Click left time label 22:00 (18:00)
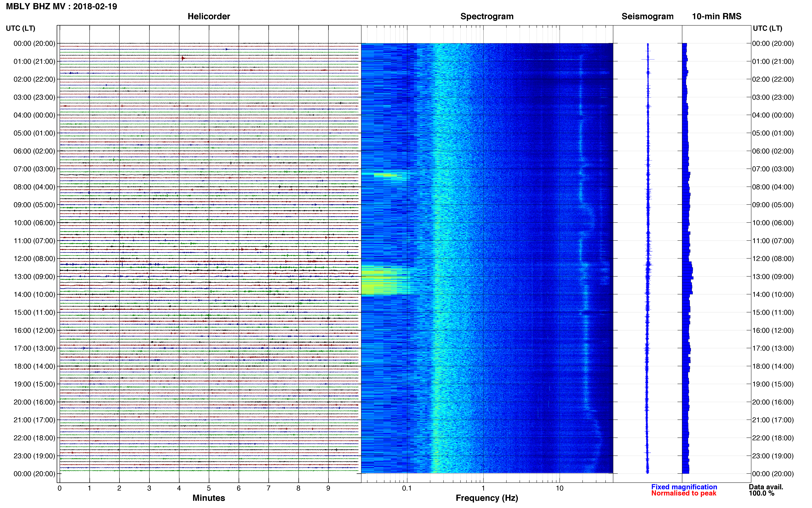812x508 pixels. [34, 438]
